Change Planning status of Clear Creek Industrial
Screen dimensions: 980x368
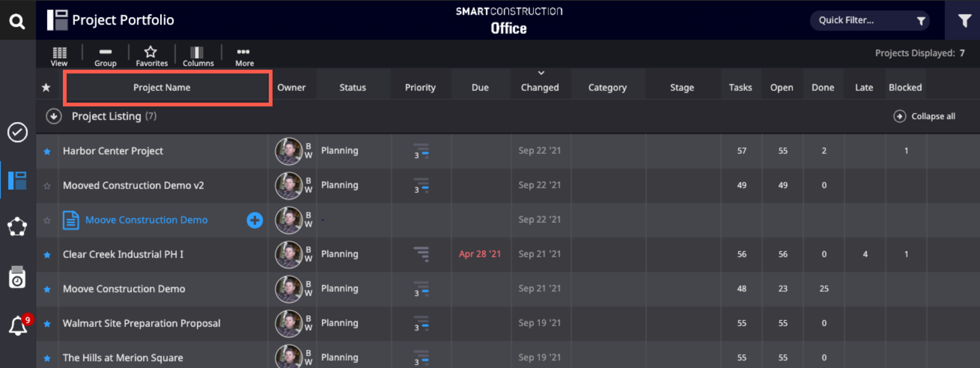(340, 254)
